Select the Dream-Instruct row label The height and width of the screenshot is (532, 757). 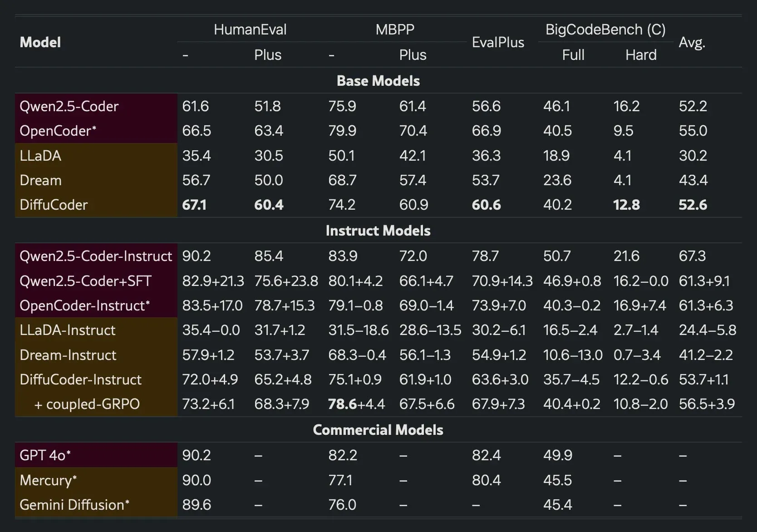click(68, 355)
